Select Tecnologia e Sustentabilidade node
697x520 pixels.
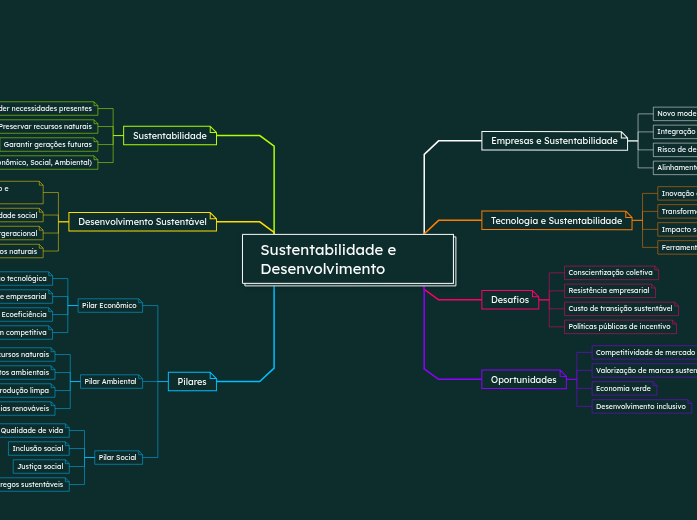pos(557,221)
